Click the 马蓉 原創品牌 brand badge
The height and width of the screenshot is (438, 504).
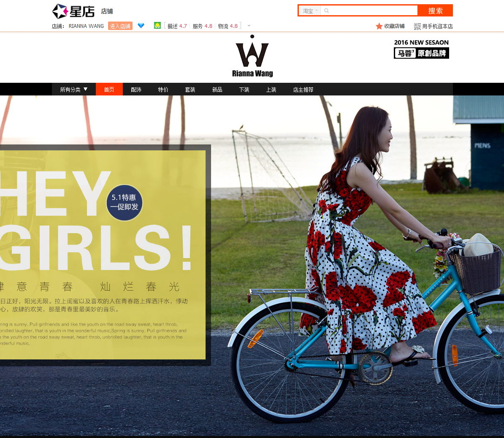tap(421, 53)
